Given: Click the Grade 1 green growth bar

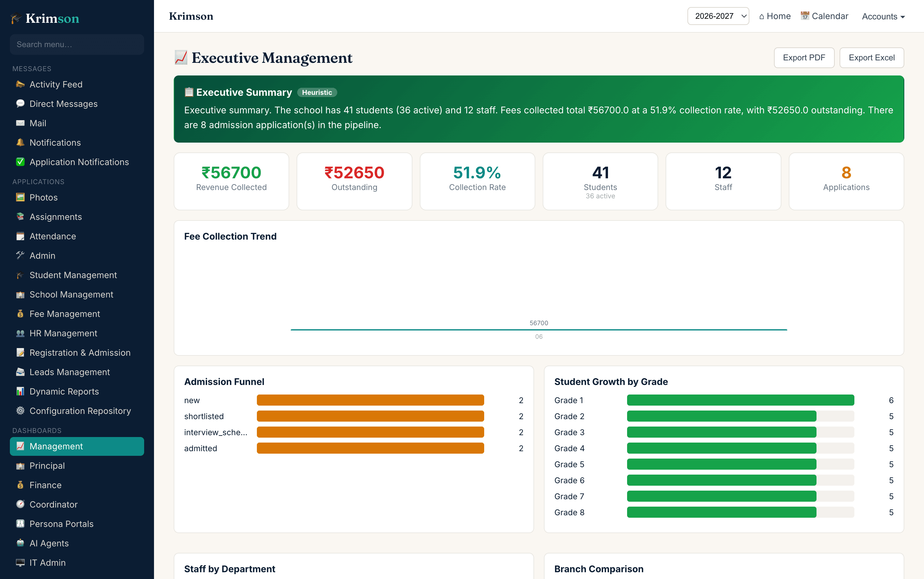Looking at the screenshot, I should [740, 400].
